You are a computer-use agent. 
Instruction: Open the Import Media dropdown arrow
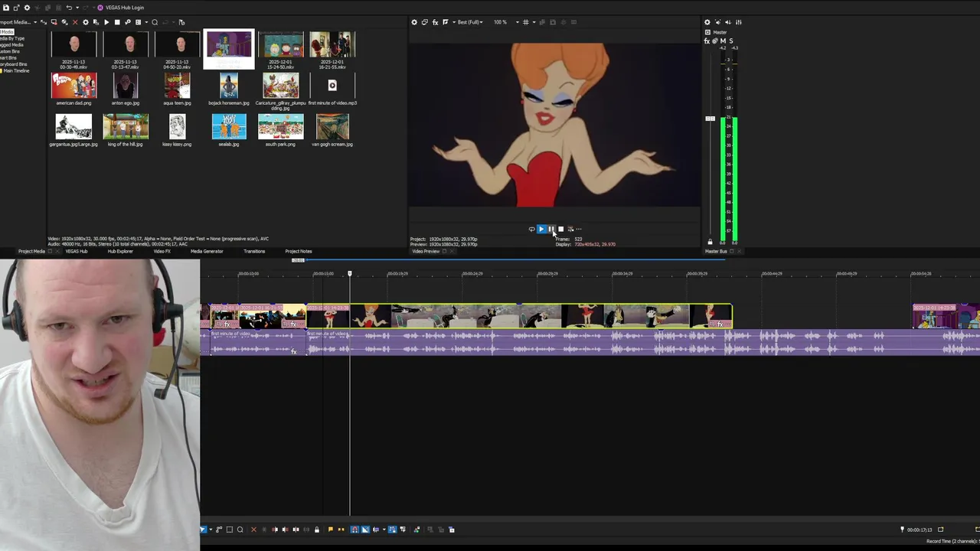tap(34, 22)
